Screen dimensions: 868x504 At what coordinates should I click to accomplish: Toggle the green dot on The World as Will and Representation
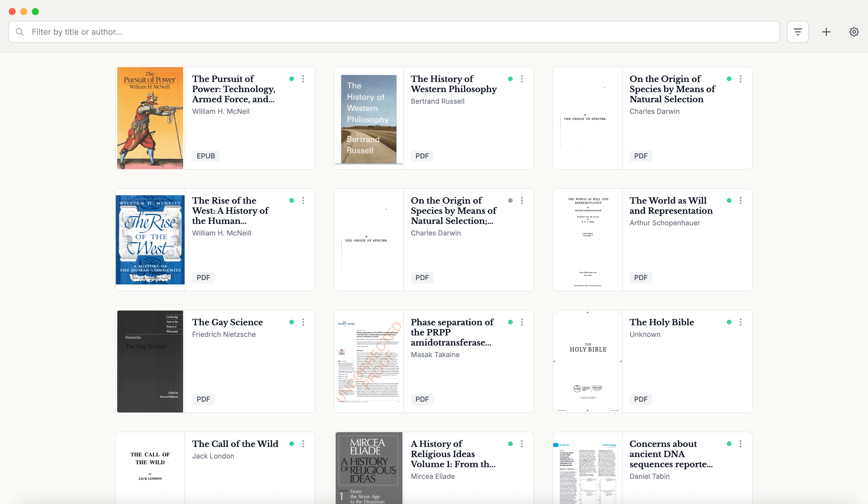click(x=729, y=200)
